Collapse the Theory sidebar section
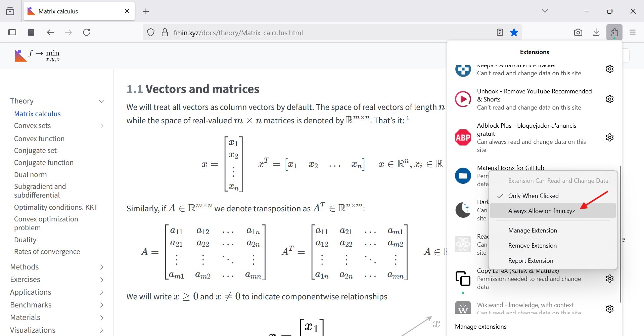This screenshot has height=336, width=644. pyautogui.click(x=102, y=101)
